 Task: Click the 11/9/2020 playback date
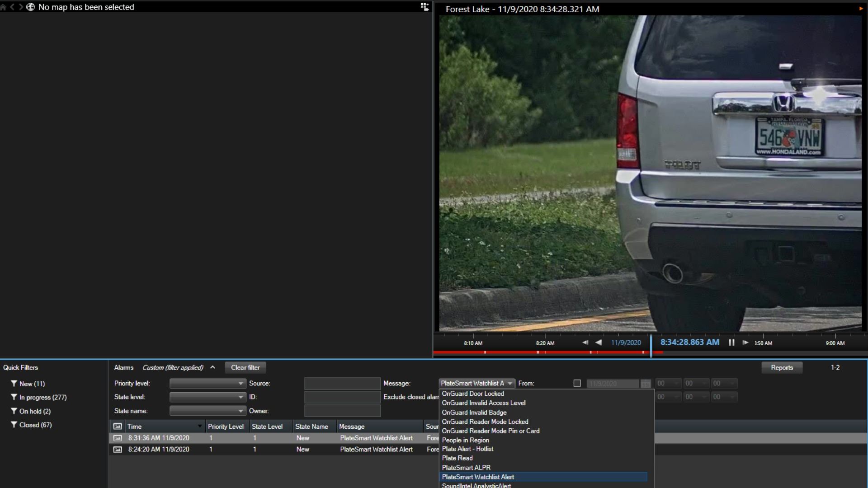[x=626, y=343]
